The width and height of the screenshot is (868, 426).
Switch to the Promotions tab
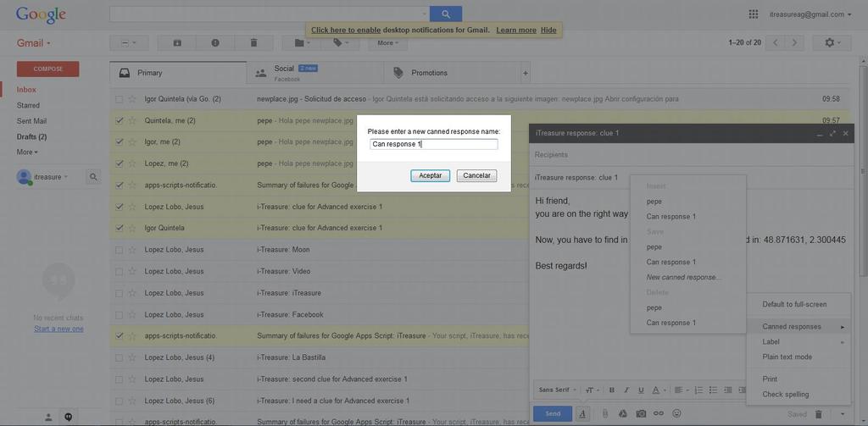453,73
